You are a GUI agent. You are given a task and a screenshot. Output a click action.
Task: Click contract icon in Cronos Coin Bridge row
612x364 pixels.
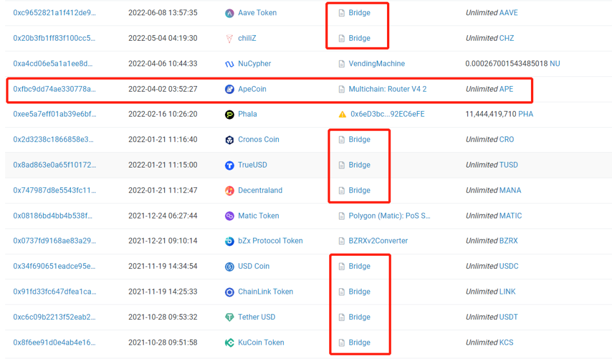click(x=342, y=139)
